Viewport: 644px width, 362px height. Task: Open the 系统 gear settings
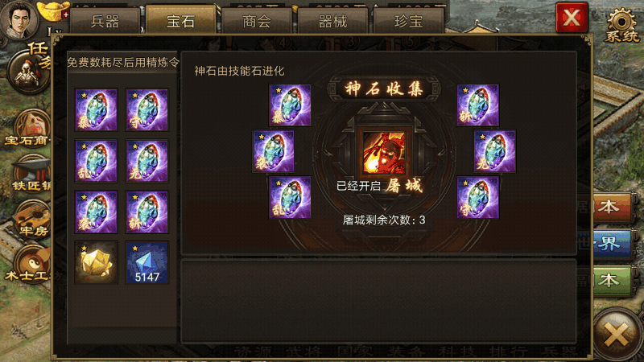(621, 26)
